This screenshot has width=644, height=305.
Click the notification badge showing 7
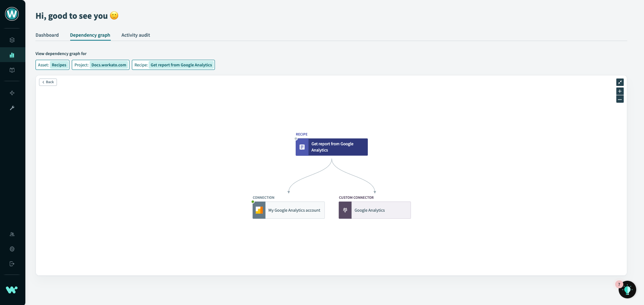pyautogui.click(x=619, y=284)
